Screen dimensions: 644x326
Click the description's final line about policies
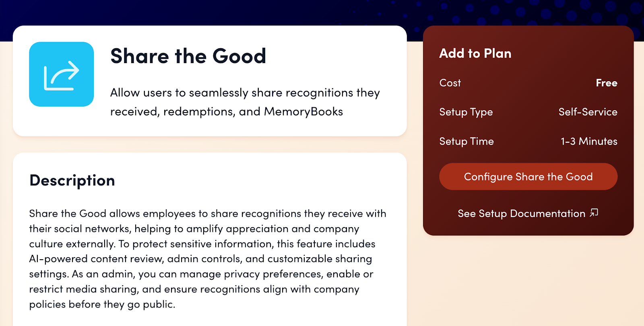pyautogui.click(x=102, y=304)
